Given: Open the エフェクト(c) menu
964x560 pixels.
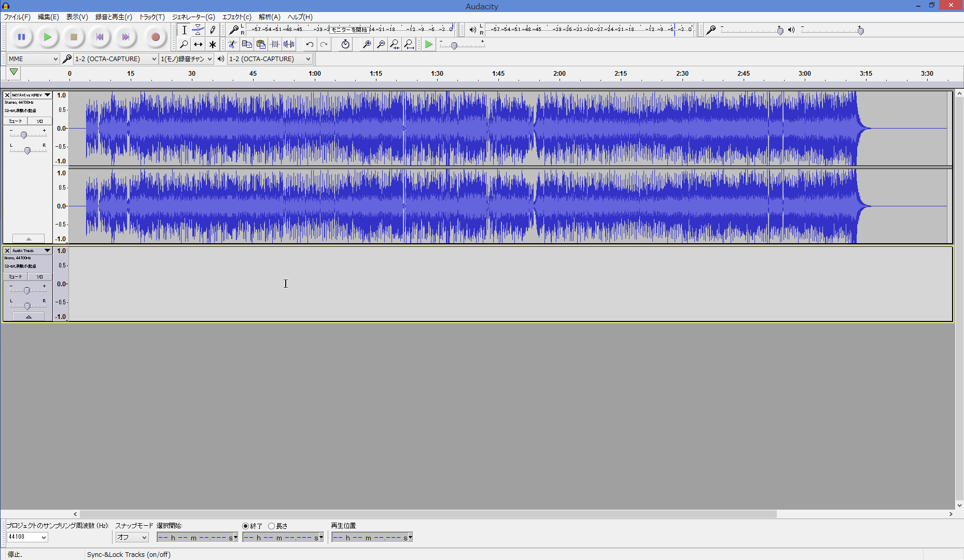Looking at the screenshot, I should coord(236,17).
